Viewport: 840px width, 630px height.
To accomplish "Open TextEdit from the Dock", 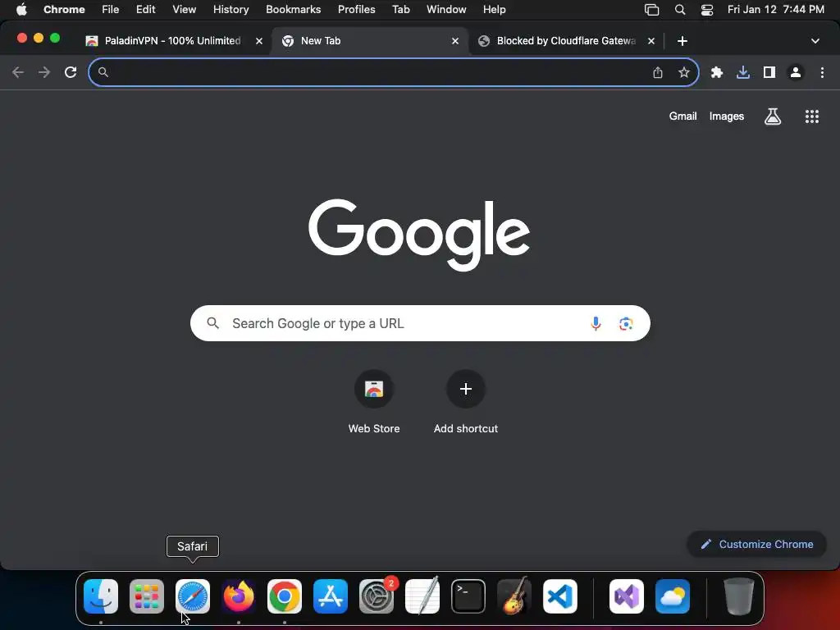I will [422, 596].
